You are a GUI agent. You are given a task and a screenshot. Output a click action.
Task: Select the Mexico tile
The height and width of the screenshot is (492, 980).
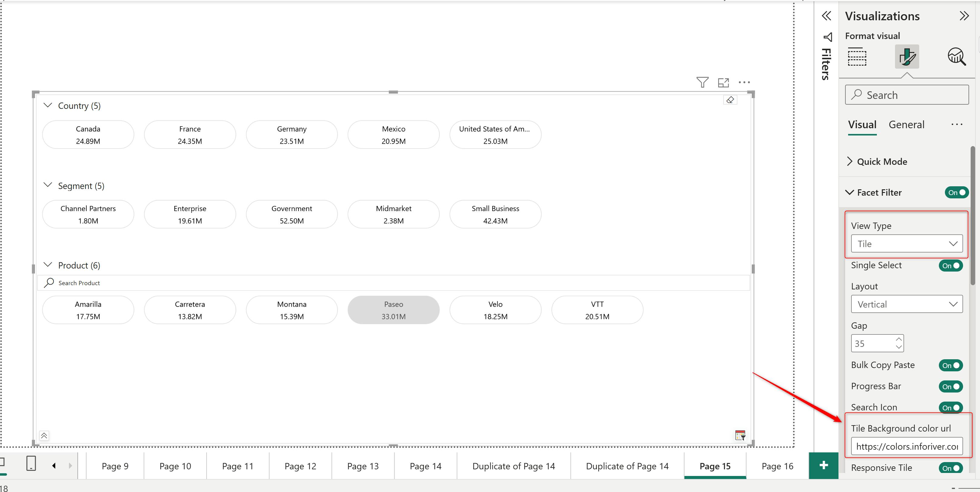[394, 135]
